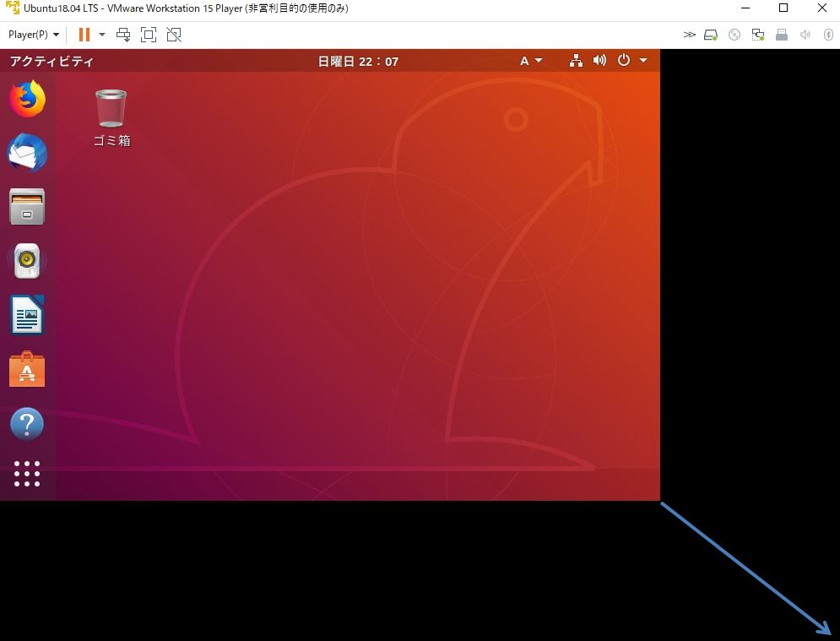Open the アクティビティ overview
840x641 pixels.
[x=51, y=61]
